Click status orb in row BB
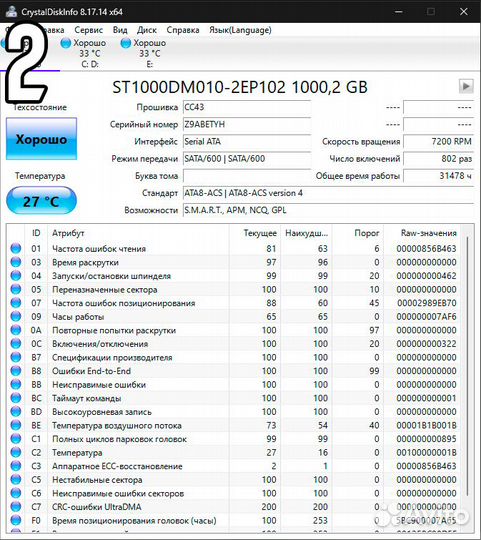The image size is (481, 540). pos(15,384)
